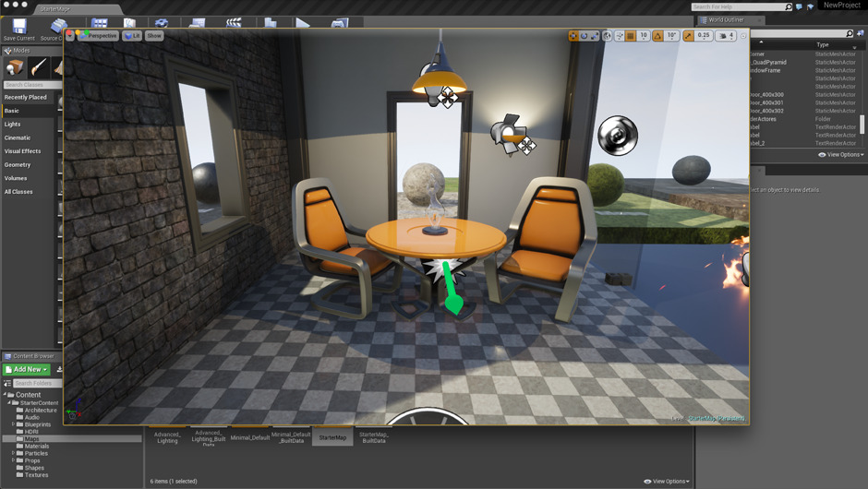Collapse the StarterContent folder
The image size is (868, 489).
[x=9, y=402]
